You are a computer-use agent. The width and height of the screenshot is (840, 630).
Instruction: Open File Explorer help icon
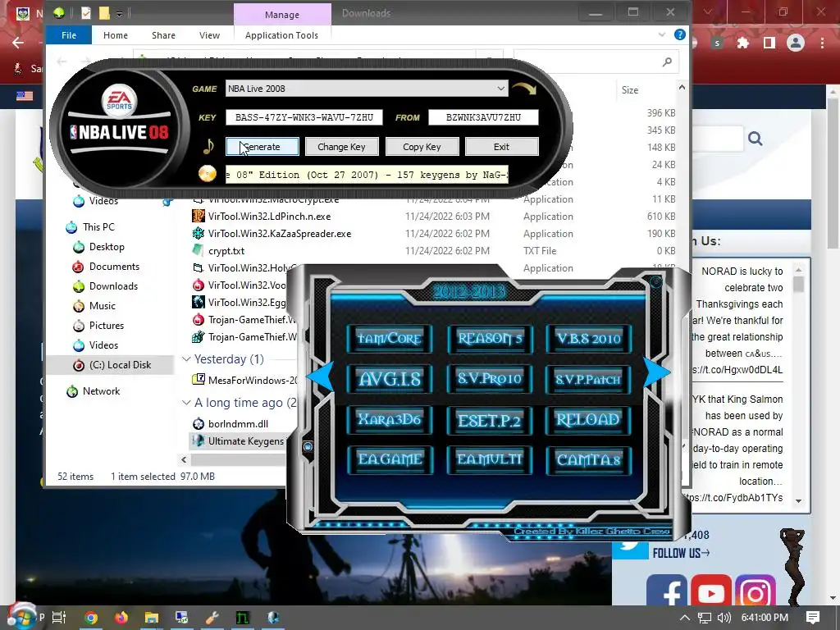click(680, 34)
